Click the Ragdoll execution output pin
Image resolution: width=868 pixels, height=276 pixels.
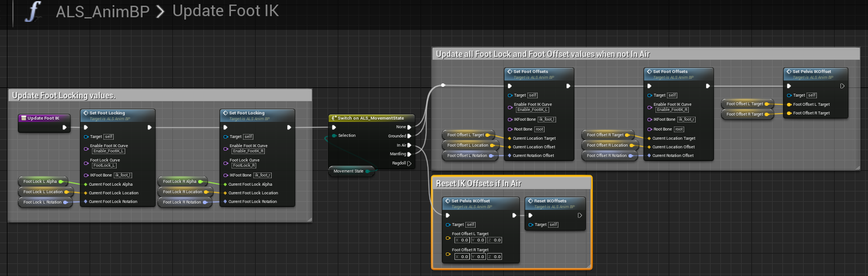tap(409, 163)
